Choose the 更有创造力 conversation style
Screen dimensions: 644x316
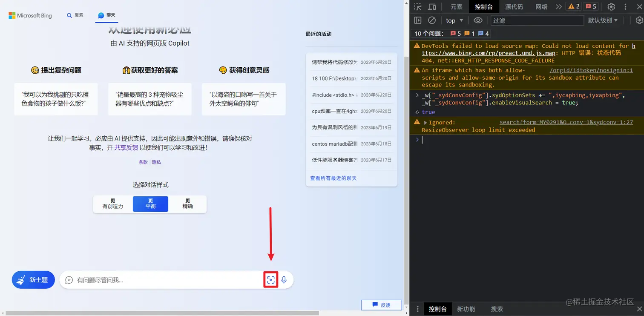pos(113,204)
